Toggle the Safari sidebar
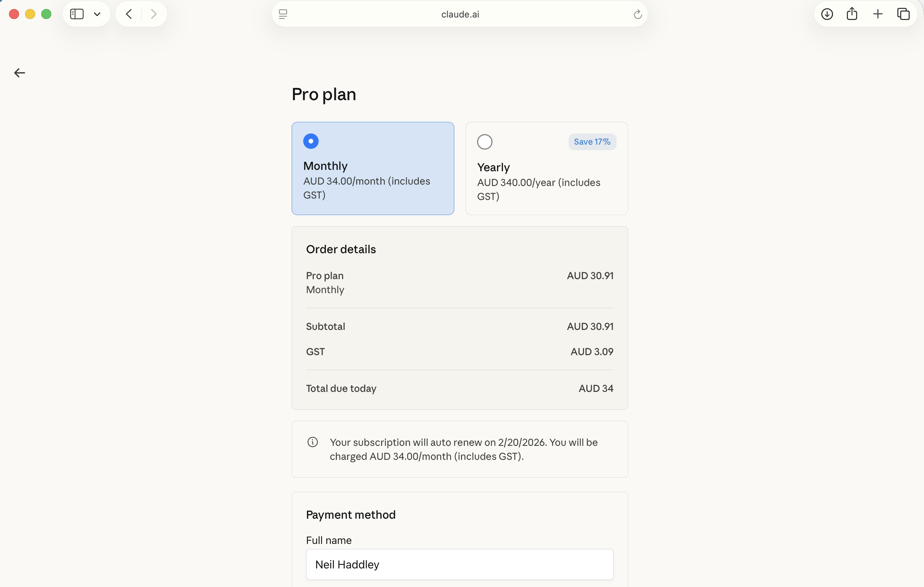Viewport: 924px width, 587px height. pos(77,14)
